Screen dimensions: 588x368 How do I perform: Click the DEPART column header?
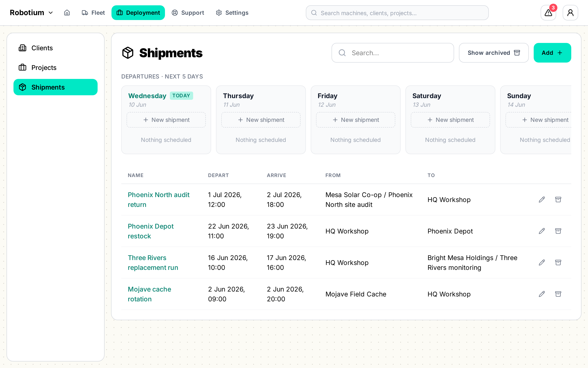pyautogui.click(x=218, y=175)
